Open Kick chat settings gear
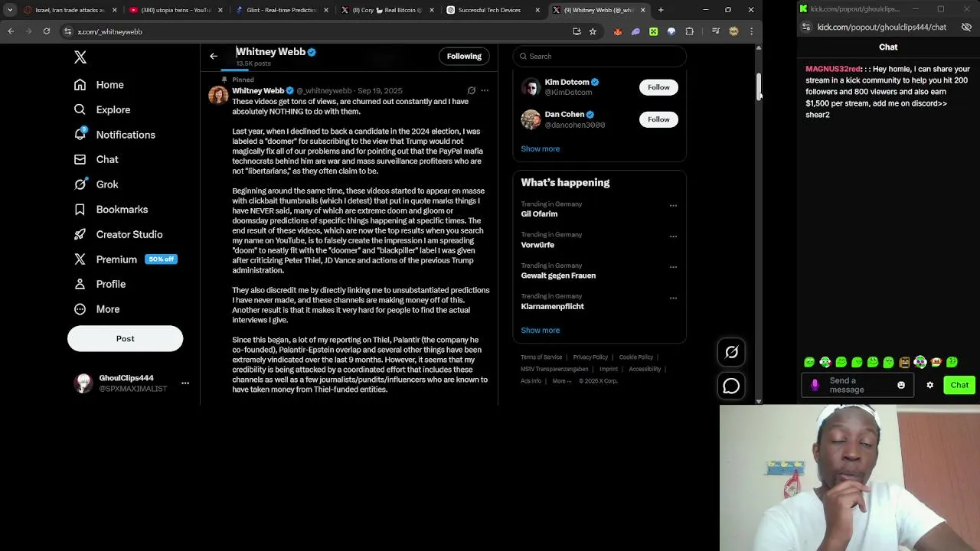This screenshot has height=551, width=980. 930,385
